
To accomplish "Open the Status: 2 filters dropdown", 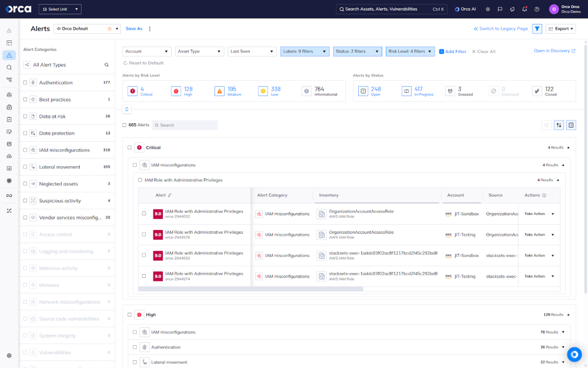I will 357,51.
